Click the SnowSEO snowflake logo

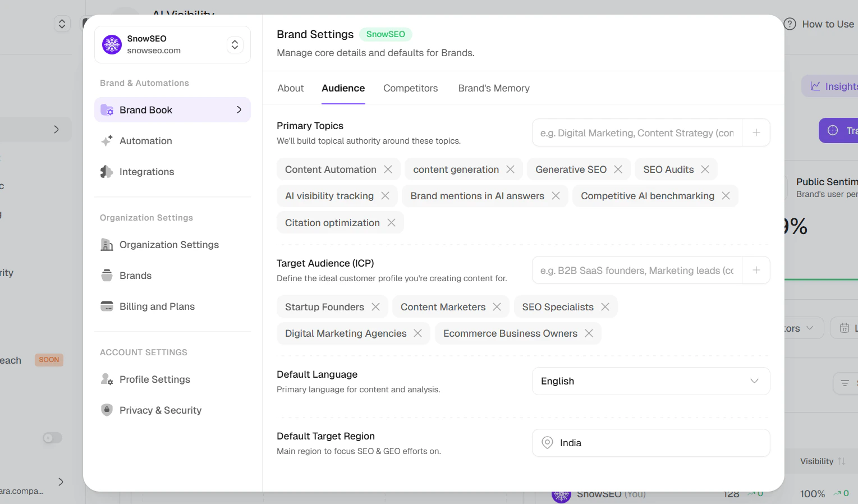112,44
